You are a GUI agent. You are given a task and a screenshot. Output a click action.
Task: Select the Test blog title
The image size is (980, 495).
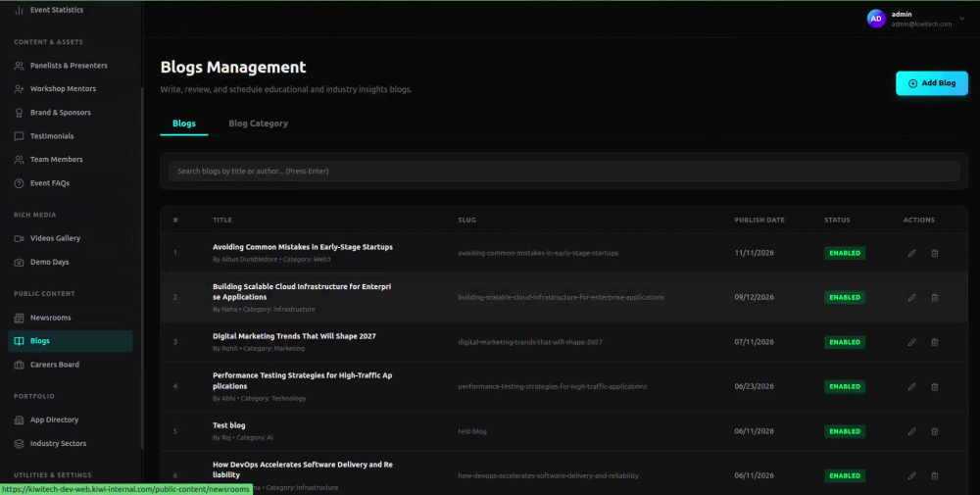[228, 425]
